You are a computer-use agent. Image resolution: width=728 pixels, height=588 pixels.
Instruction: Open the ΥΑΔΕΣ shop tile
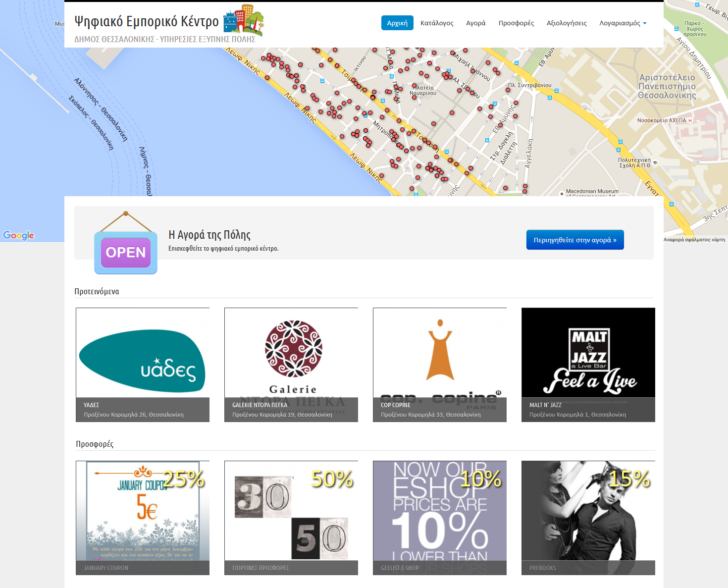143,365
